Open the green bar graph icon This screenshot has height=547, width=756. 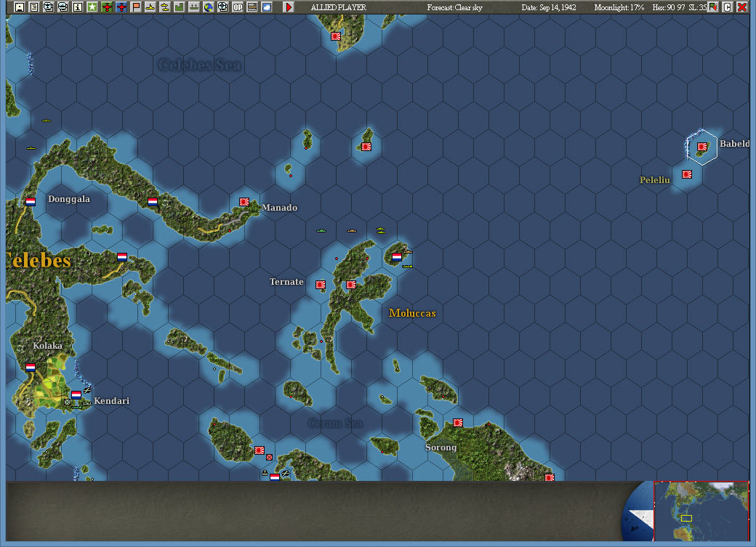point(179,7)
